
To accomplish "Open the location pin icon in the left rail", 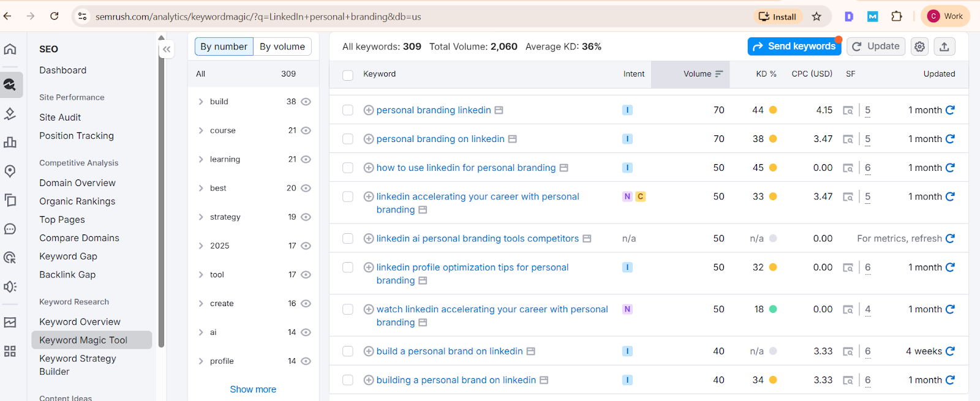I will coord(10,171).
